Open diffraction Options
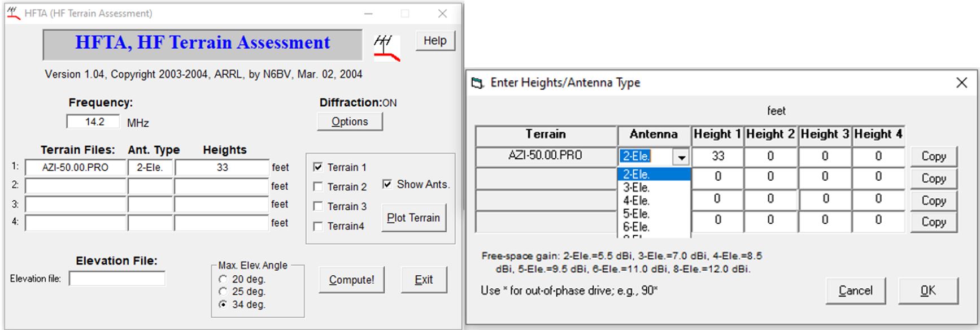 [x=350, y=121]
